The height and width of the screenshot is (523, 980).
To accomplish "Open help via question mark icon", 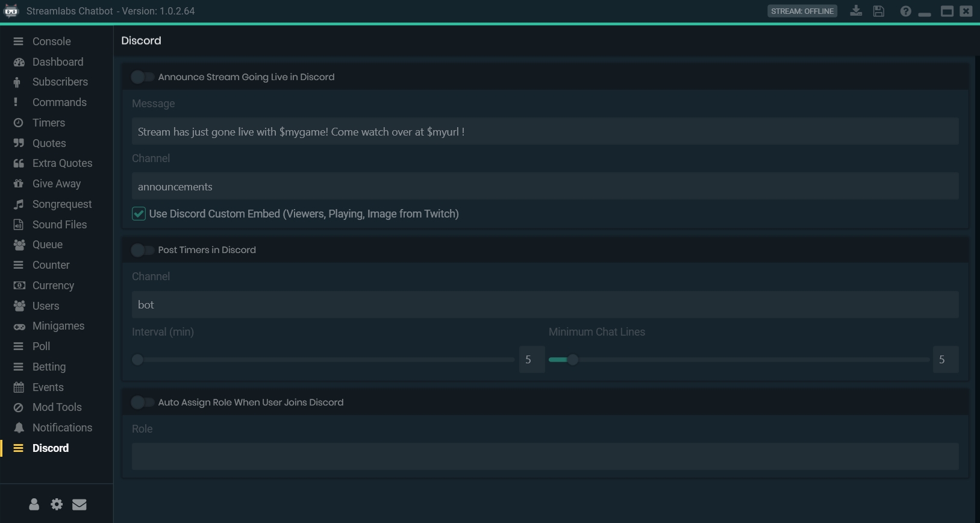I will [905, 11].
